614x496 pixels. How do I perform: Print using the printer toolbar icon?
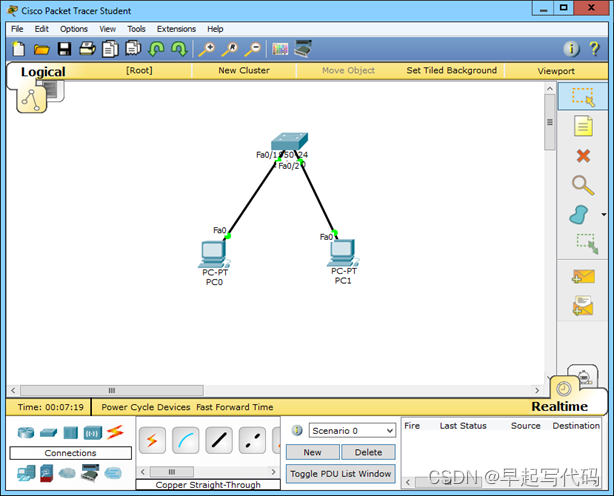pyautogui.click(x=87, y=49)
